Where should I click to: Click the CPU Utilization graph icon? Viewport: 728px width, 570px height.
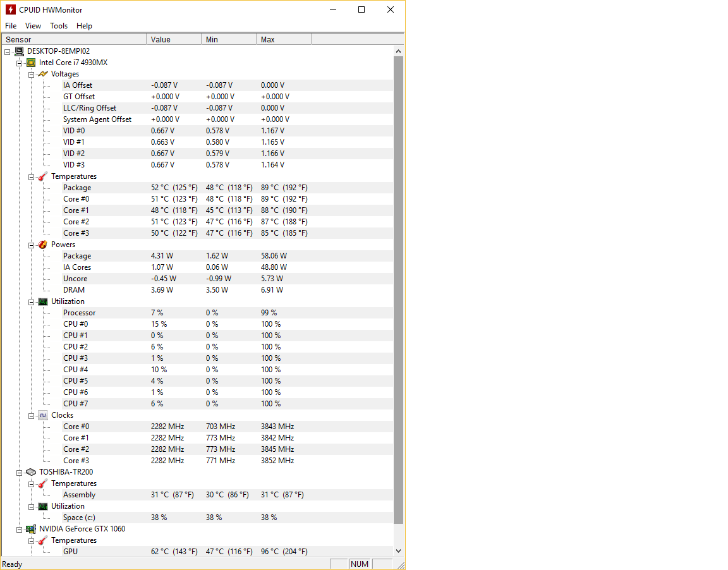click(43, 301)
